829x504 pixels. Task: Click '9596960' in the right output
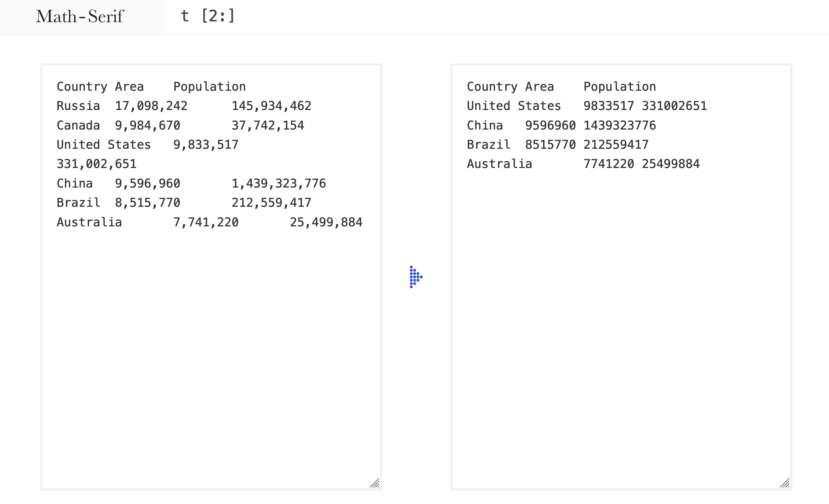click(550, 125)
